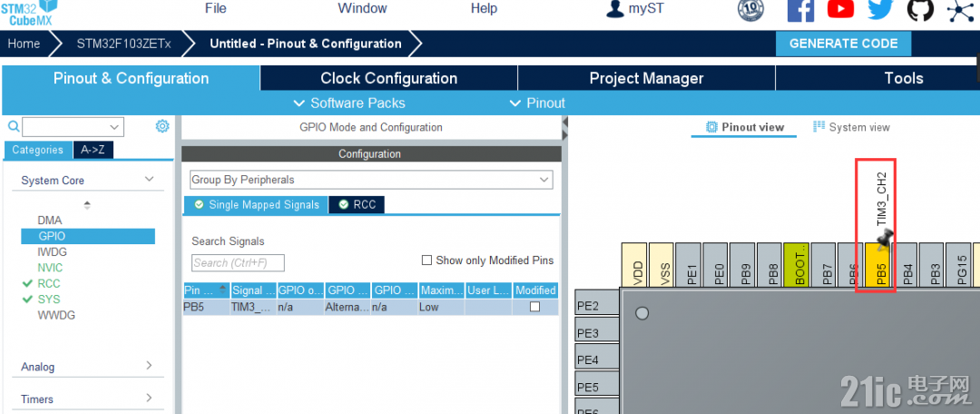Select NVIC in System Core
Viewport: 980px width, 414px height.
[50, 268]
